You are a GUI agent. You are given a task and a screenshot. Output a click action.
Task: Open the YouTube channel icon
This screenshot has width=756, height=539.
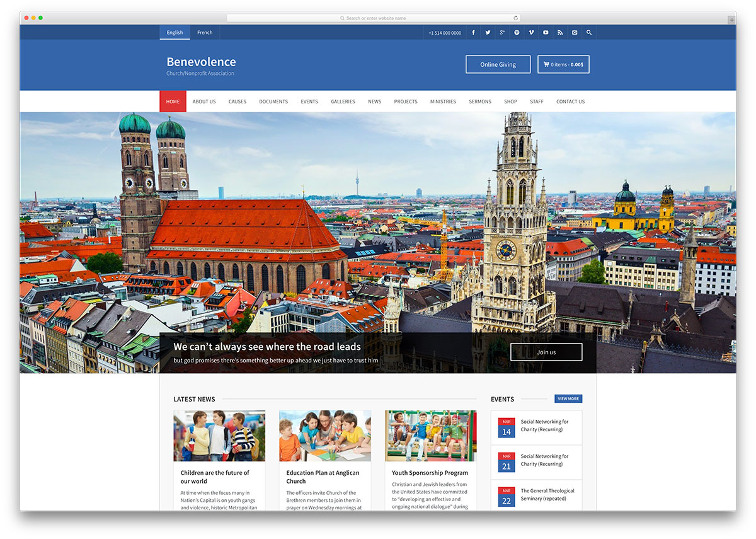(x=546, y=32)
